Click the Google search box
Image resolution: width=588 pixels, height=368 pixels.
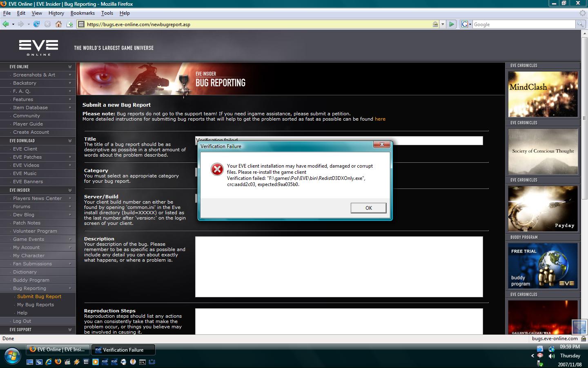523,24
